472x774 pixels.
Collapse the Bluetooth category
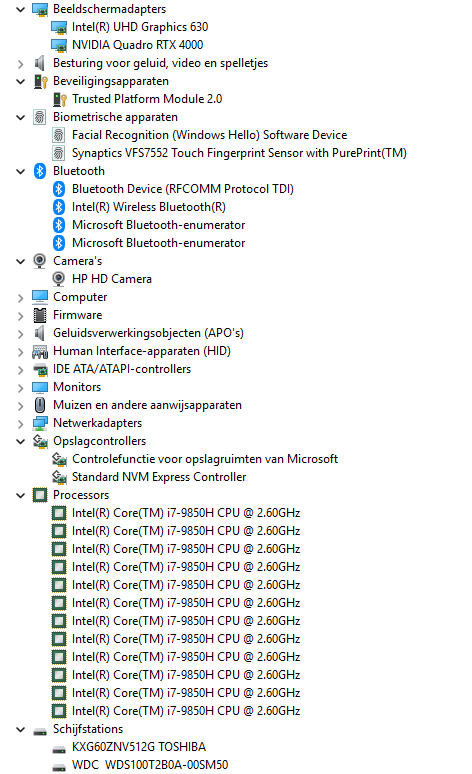[20, 172]
